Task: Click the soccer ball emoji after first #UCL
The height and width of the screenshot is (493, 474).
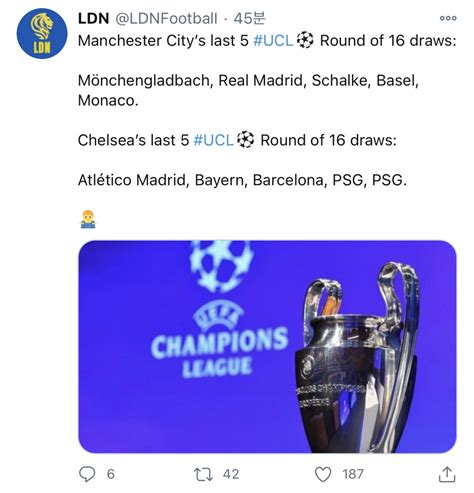Action: click(305, 40)
